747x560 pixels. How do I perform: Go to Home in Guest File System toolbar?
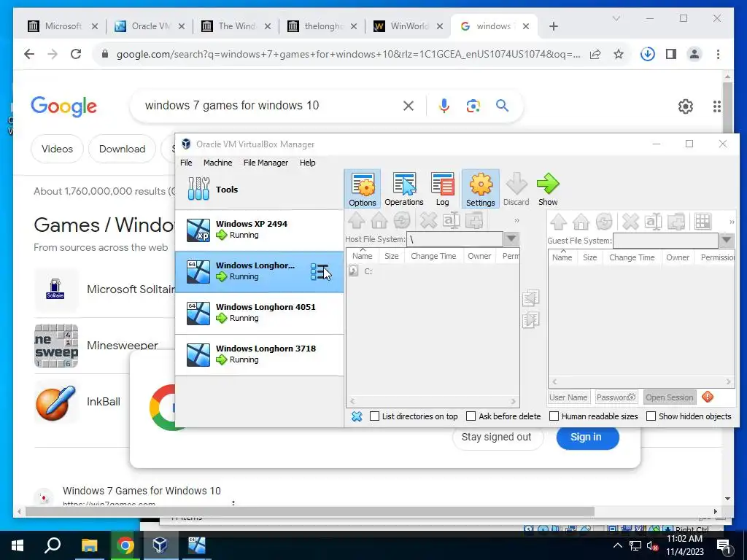pos(581,222)
